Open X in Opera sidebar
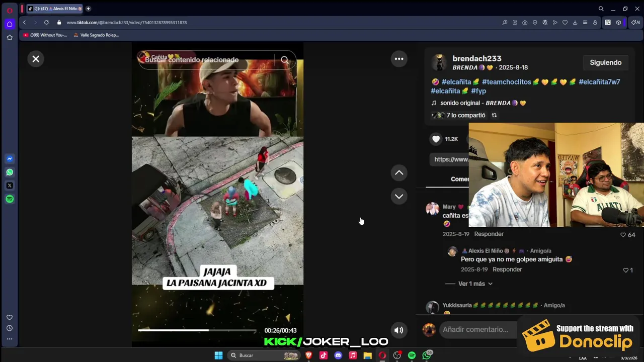The image size is (644, 362). (10, 186)
